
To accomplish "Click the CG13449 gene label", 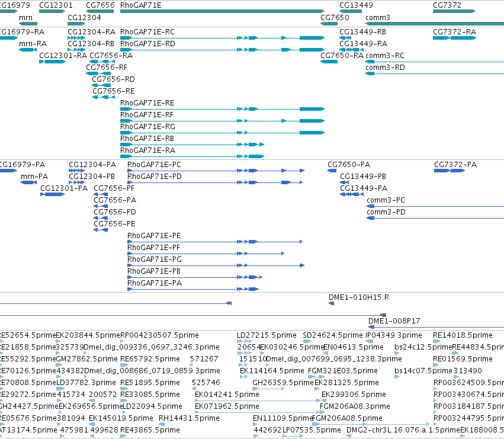I will click(356, 5).
